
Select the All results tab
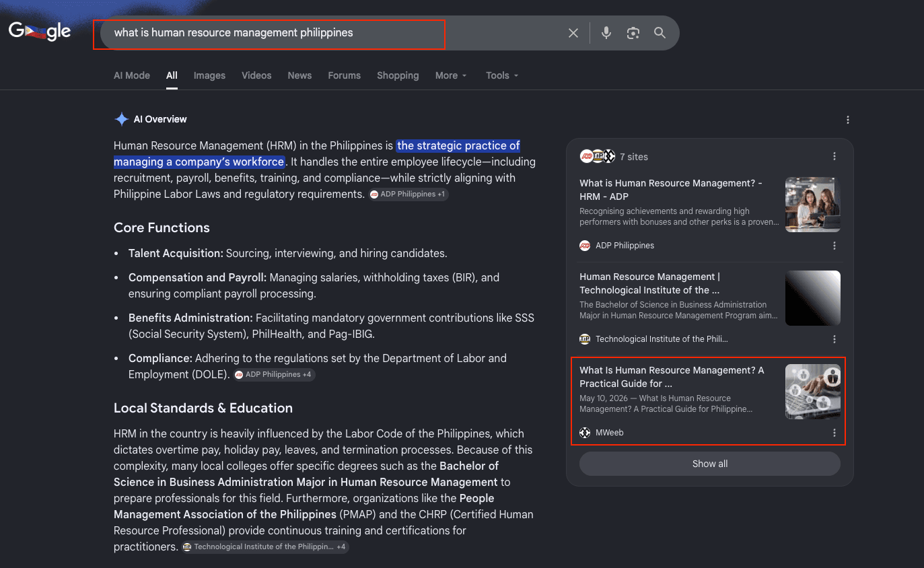(x=172, y=75)
